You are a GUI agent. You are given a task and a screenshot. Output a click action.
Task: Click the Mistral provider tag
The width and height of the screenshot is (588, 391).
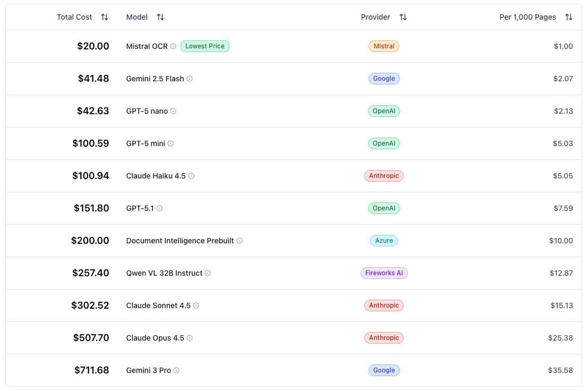click(384, 46)
